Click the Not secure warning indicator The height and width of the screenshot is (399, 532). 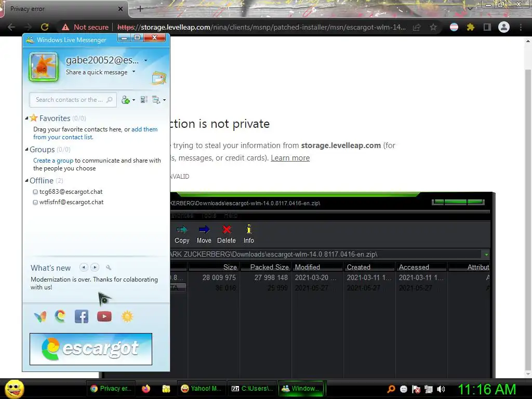(85, 27)
